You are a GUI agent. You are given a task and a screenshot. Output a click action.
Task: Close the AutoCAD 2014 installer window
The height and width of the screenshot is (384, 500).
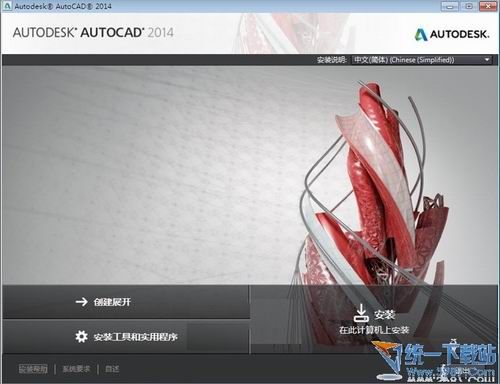pos(488,6)
